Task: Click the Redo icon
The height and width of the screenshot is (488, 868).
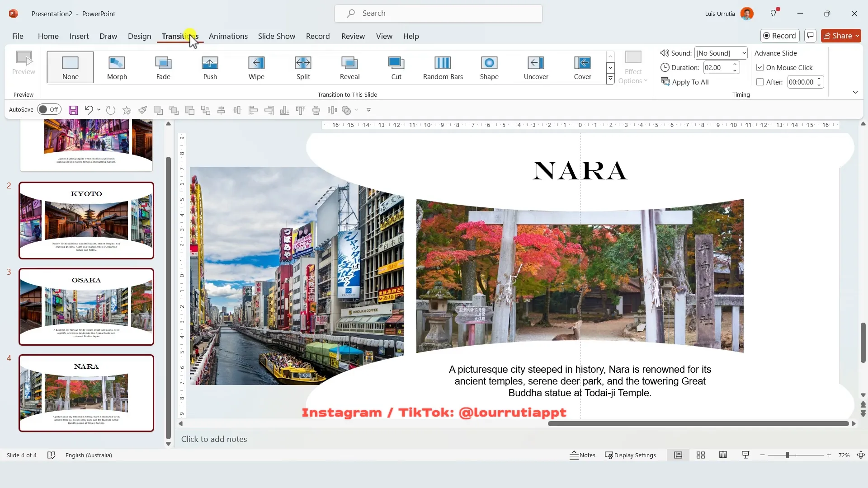Action: [x=110, y=110]
